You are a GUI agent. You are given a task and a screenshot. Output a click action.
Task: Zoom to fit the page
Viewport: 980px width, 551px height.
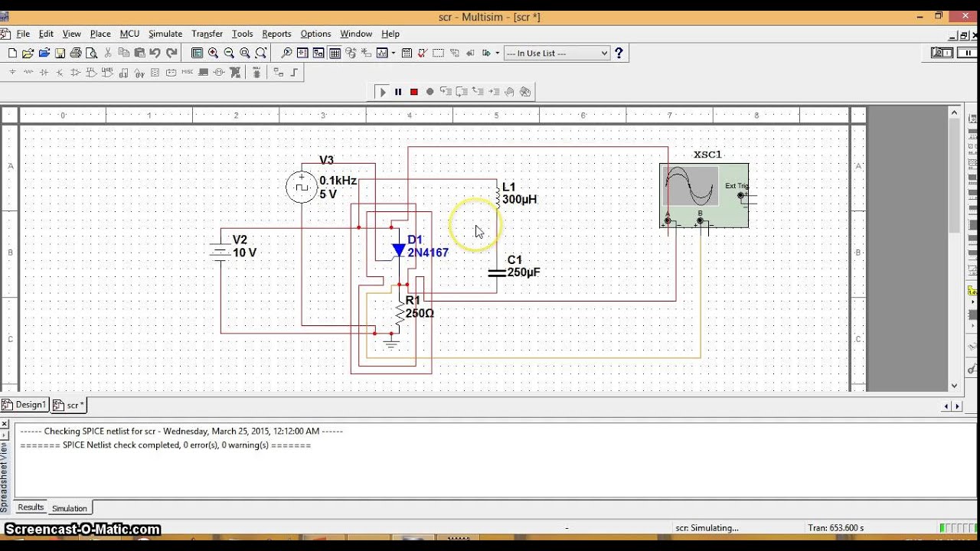261,53
